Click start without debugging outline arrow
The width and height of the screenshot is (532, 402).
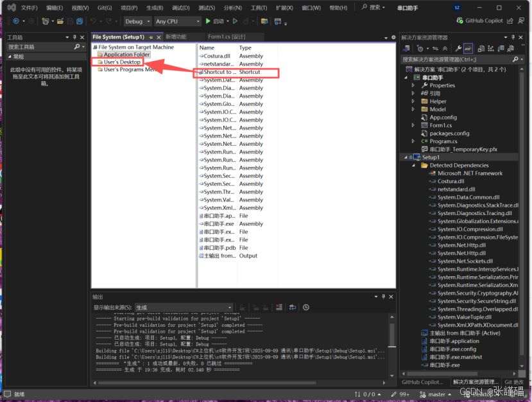[x=235, y=21]
